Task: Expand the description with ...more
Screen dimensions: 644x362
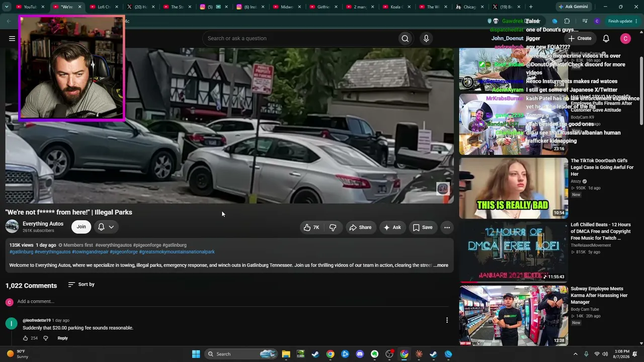Action: (x=441, y=265)
